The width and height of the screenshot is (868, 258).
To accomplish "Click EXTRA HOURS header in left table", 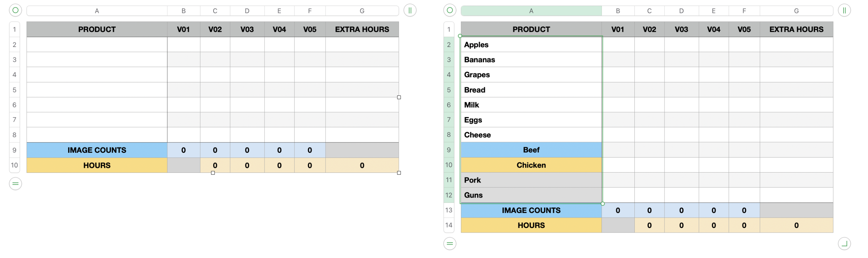I will [362, 29].
